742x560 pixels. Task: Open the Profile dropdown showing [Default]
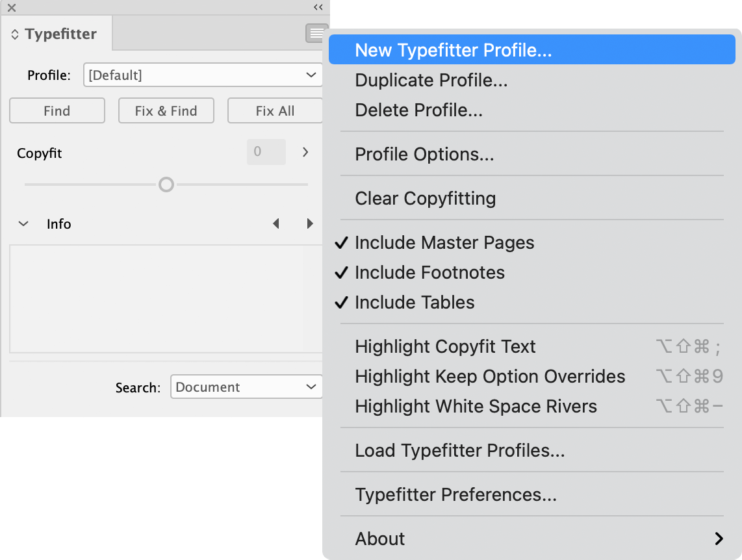coord(203,75)
